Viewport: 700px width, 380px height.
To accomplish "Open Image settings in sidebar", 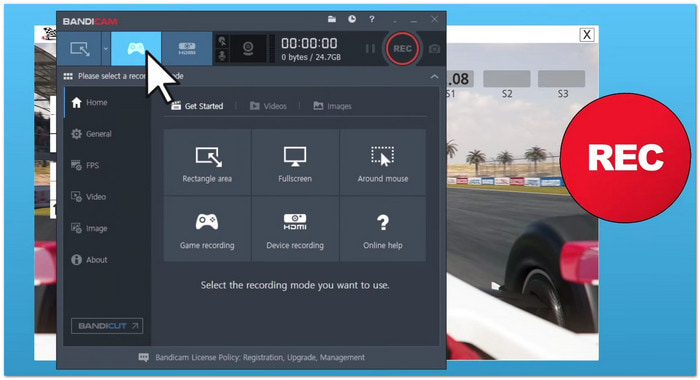I will 89,228.
